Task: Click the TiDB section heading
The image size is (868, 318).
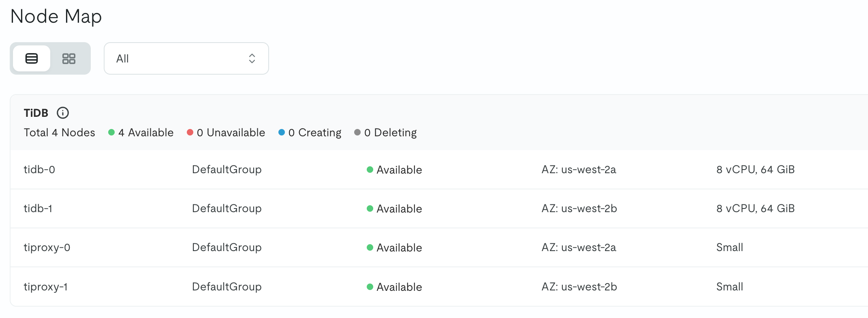Action: point(36,113)
